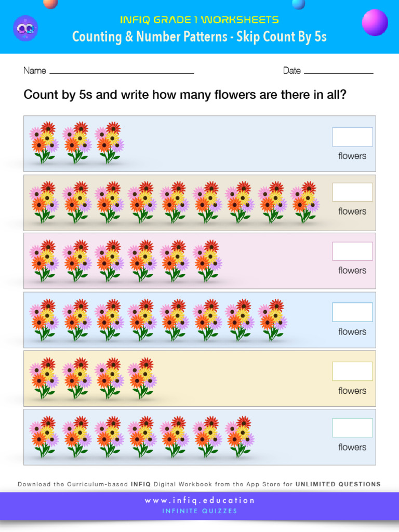The width and height of the screenshot is (399, 532).
Task: Click the last bouquet in the pink row
Action: pos(207,261)
